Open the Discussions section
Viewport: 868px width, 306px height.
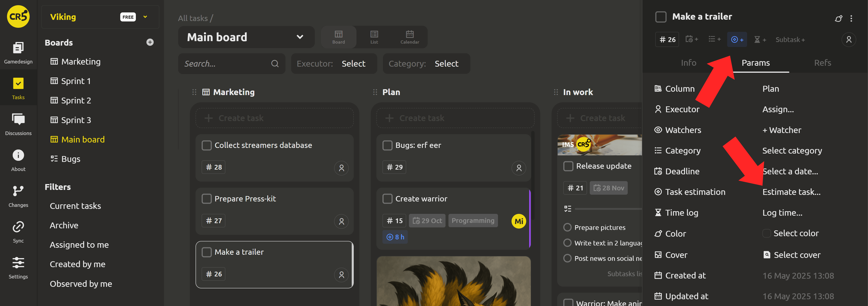click(x=18, y=124)
